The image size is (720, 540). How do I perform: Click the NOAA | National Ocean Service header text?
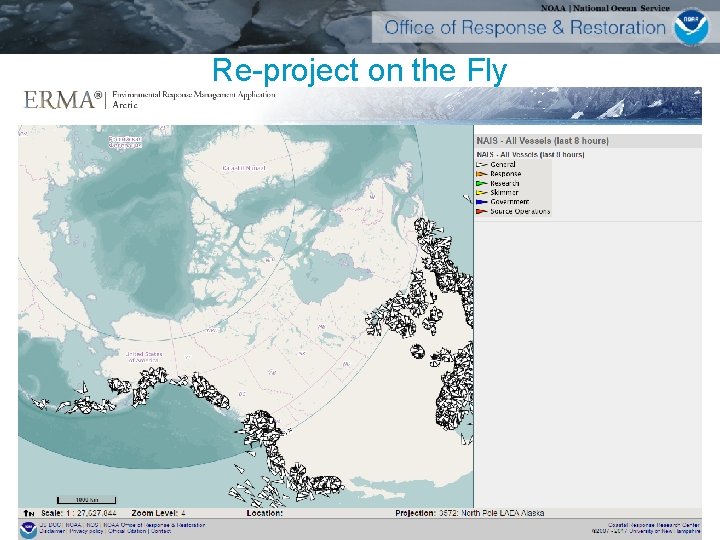(x=605, y=8)
